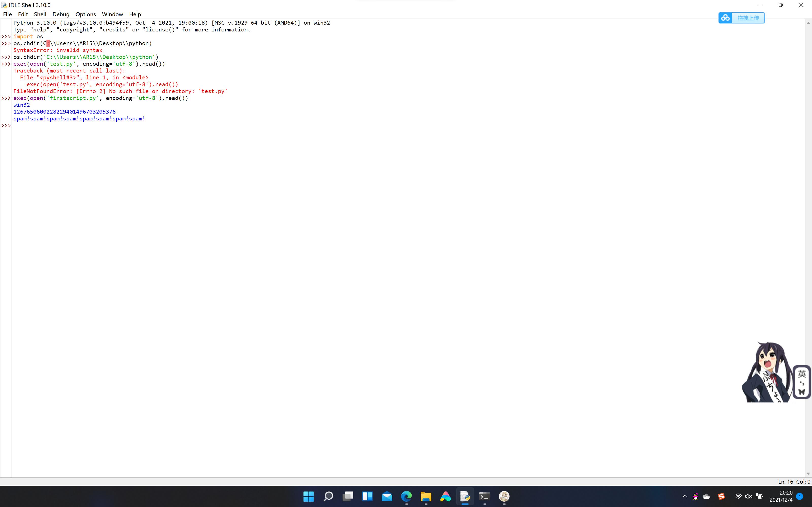
Task: Open the QQ penguin tray icon
Action: [x=695, y=496]
